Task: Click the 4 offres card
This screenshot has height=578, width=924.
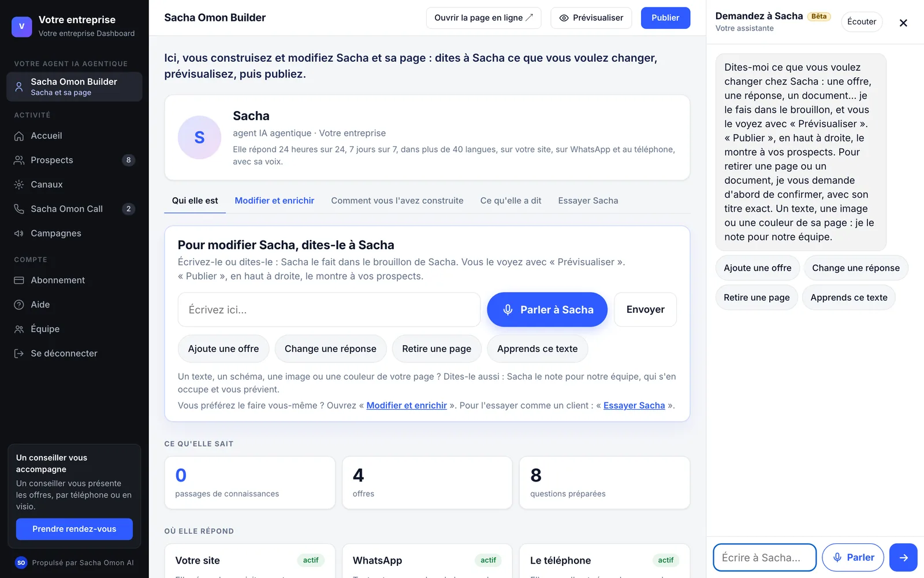Action: 427,483
